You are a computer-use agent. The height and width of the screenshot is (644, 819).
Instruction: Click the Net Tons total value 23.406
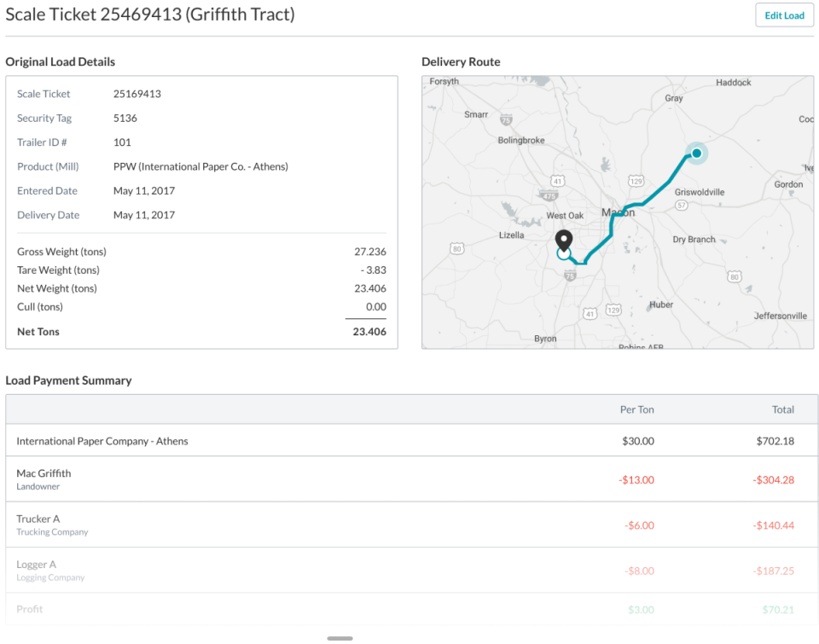pyautogui.click(x=369, y=332)
